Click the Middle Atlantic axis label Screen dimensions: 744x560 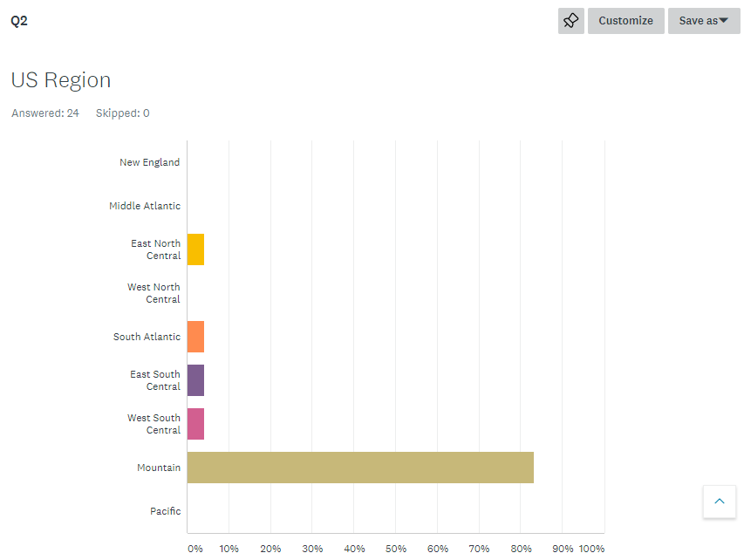(145, 206)
